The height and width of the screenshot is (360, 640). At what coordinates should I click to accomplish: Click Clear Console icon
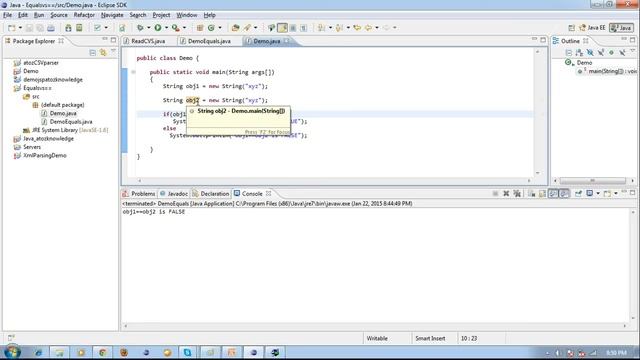pos(531,193)
